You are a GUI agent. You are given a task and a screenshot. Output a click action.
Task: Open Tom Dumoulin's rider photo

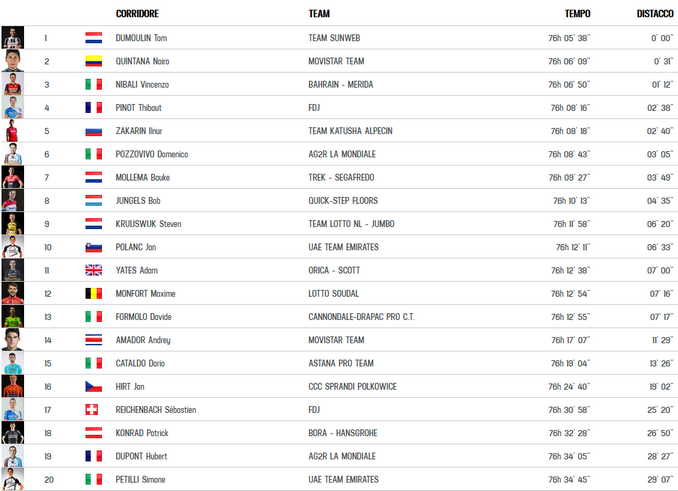[12, 38]
